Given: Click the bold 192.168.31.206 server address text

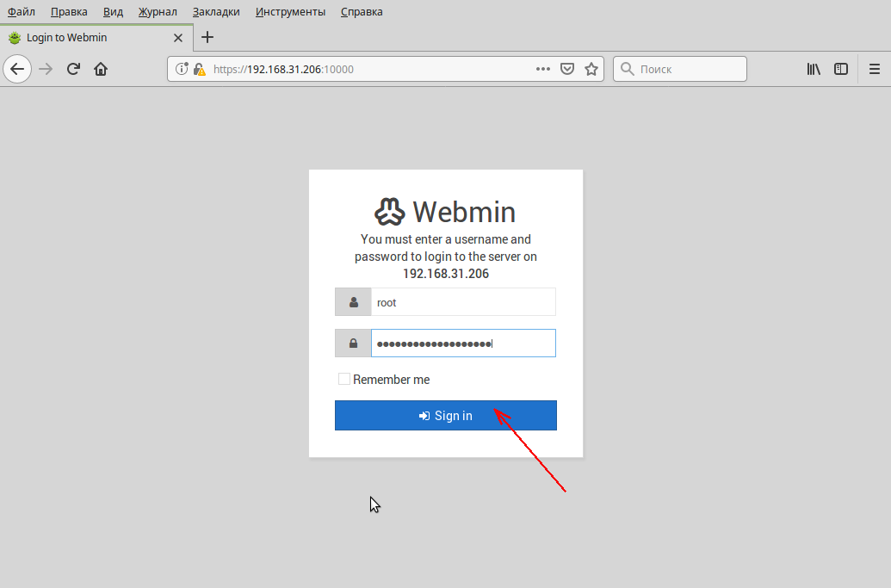Looking at the screenshot, I should pyautogui.click(x=446, y=274).
